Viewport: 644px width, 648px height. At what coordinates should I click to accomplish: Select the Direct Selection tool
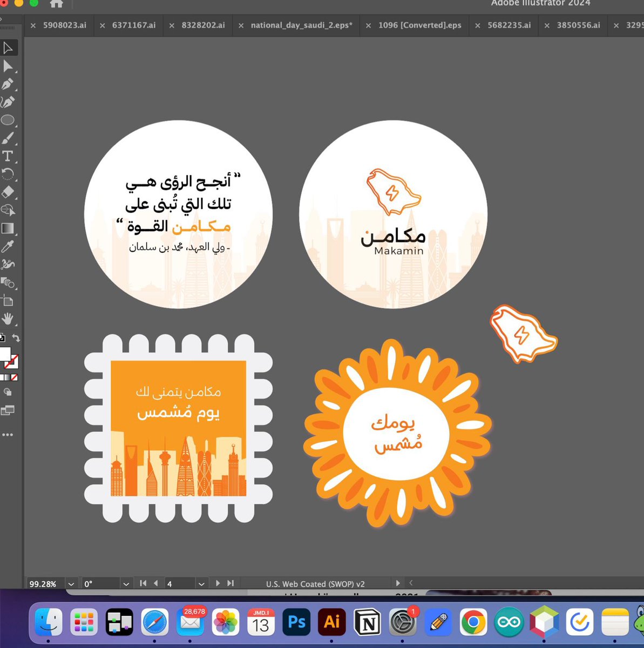coord(8,66)
